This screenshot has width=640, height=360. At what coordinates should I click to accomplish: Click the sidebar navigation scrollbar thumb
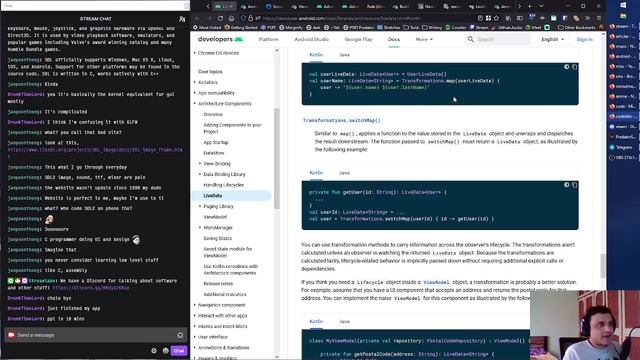[x=277, y=158]
